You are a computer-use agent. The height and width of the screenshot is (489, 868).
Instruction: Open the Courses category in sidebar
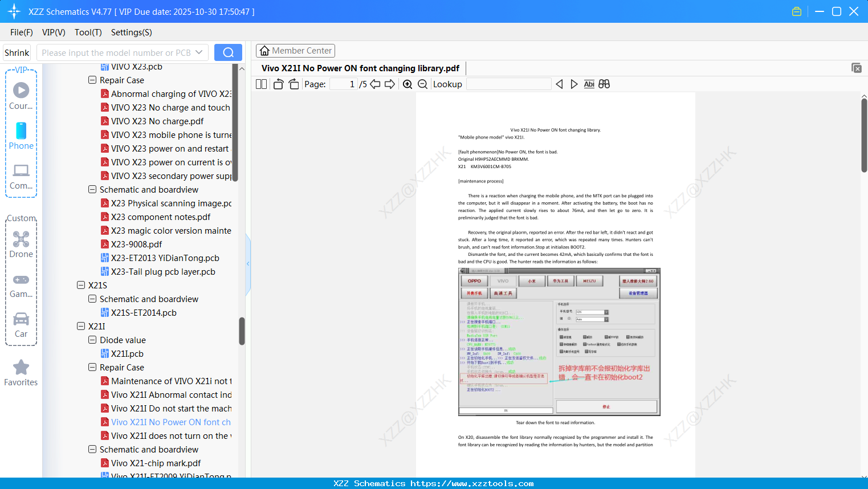[x=21, y=96]
